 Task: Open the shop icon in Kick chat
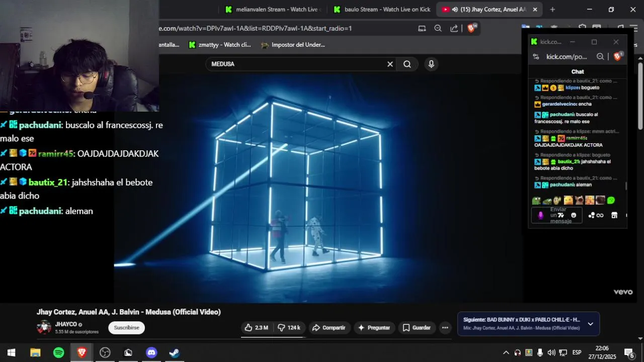614,215
